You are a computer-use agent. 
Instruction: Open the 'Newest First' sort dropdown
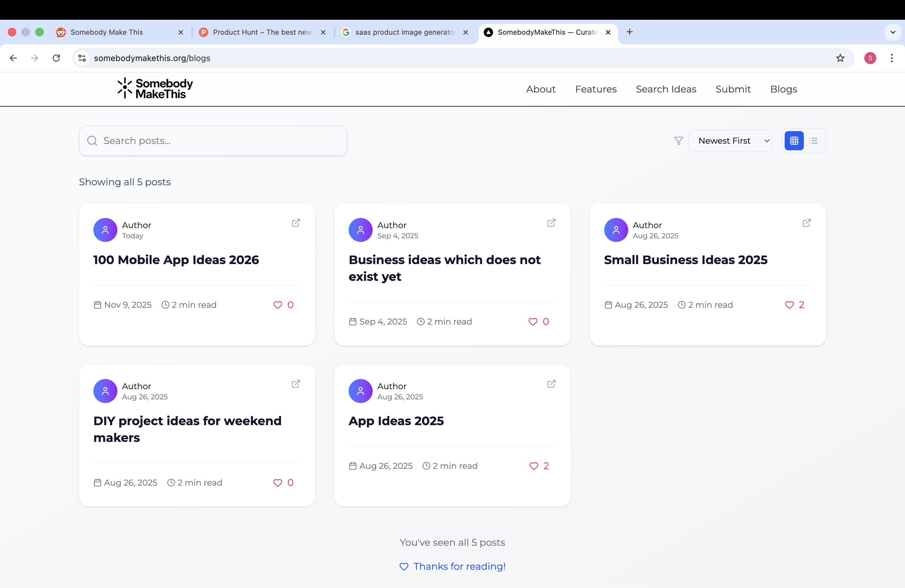(730, 141)
